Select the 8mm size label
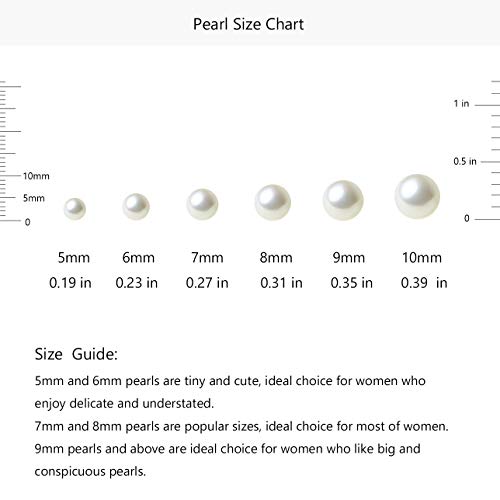The image size is (500, 500). (276, 258)
